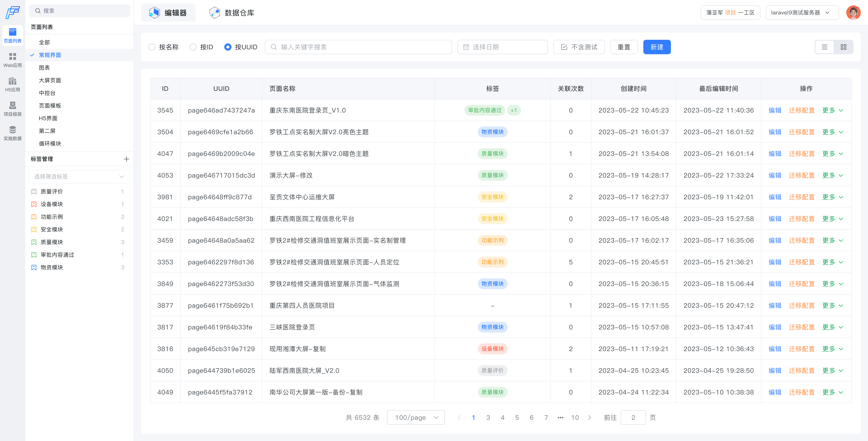Click the 功能示例 tag bookmark icon
Viewport: 868px width, 441px height.
point(34,217)
